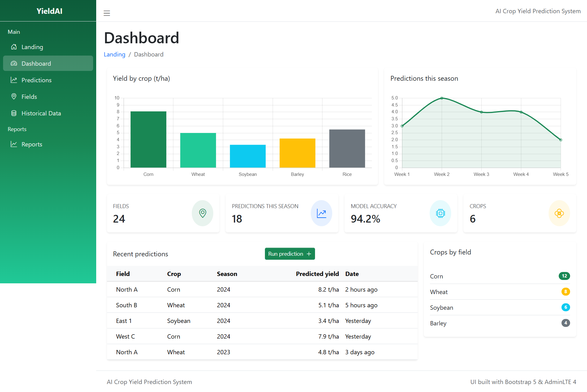Click the Landing house icon in sidebar
587x392 pixels.
click(14, 47)
